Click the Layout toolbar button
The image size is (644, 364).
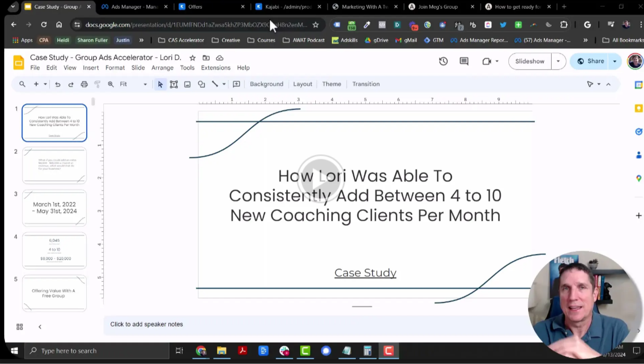point(303,84)
